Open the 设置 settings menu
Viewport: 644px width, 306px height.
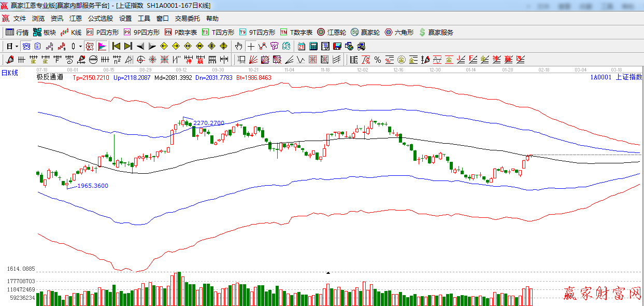pos(125,18)
